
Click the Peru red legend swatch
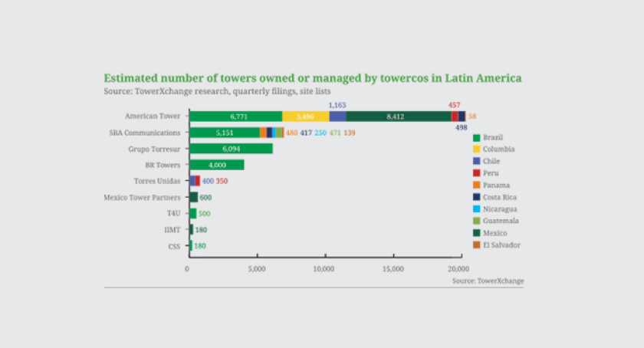[x=476, y=173]
